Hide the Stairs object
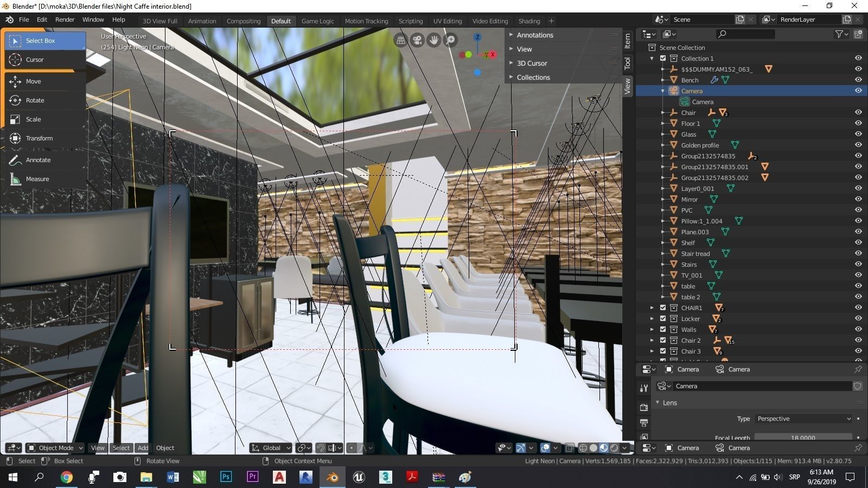 (858, 265)
